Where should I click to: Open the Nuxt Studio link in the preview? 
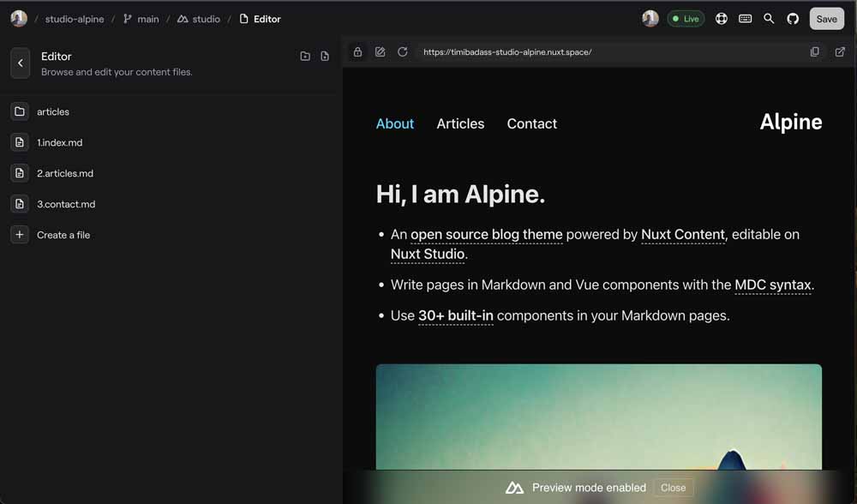click(x=428, y=254)
